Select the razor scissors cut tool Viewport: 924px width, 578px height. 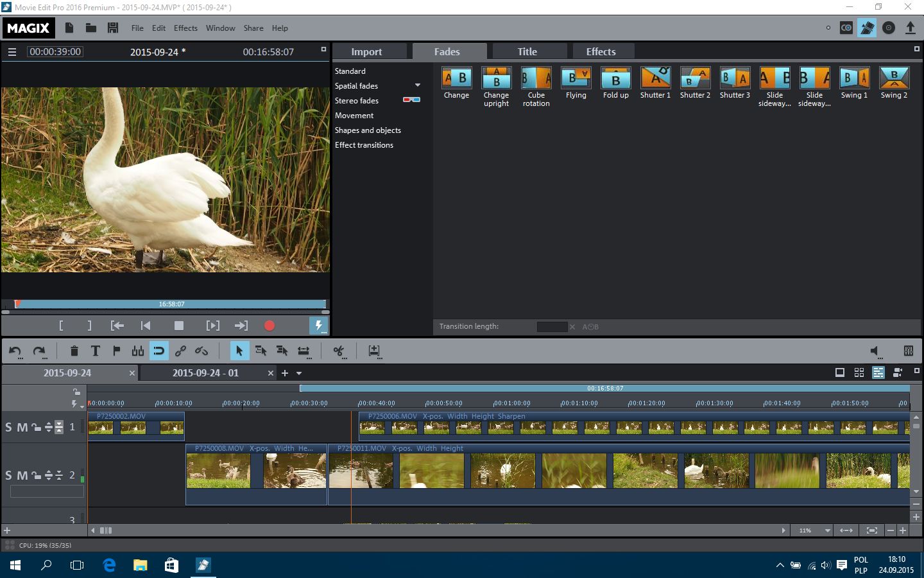[338, 351]
